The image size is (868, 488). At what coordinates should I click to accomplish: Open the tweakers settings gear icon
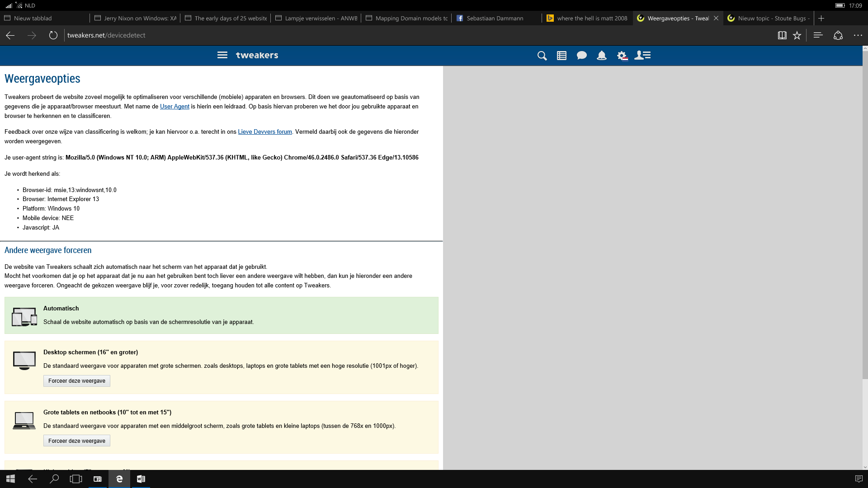tap(622, 56)
